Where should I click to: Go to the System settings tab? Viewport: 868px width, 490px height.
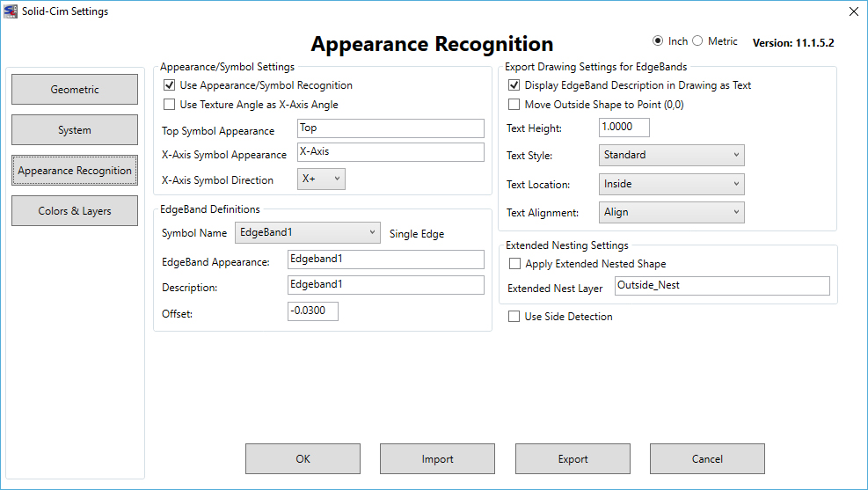pyautogui.click(x=75, y=130)
